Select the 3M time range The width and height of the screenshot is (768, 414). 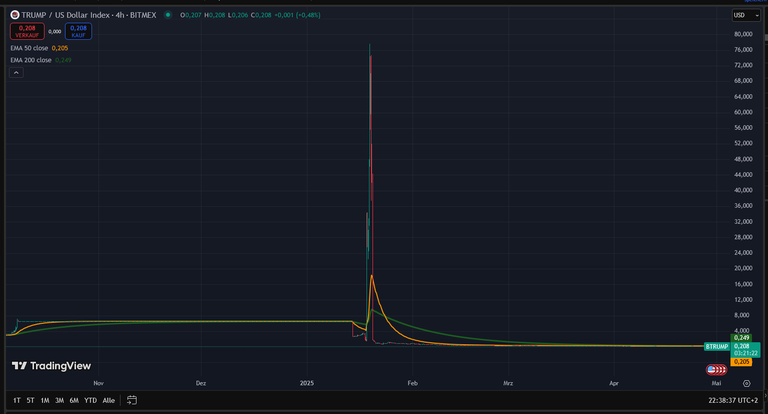coord(59,400)
